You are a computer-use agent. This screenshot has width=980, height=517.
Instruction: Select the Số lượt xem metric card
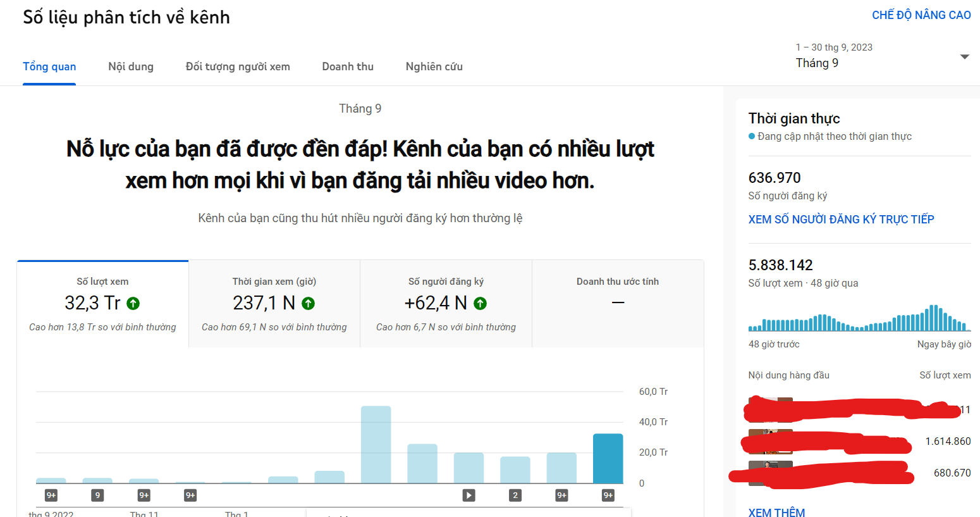(102, 304)
